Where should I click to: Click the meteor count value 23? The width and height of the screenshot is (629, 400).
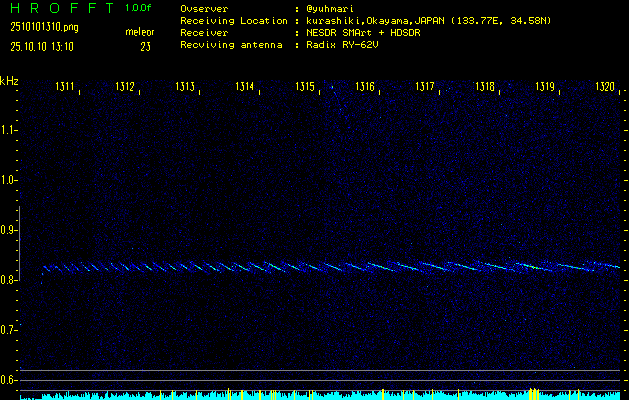145,46
